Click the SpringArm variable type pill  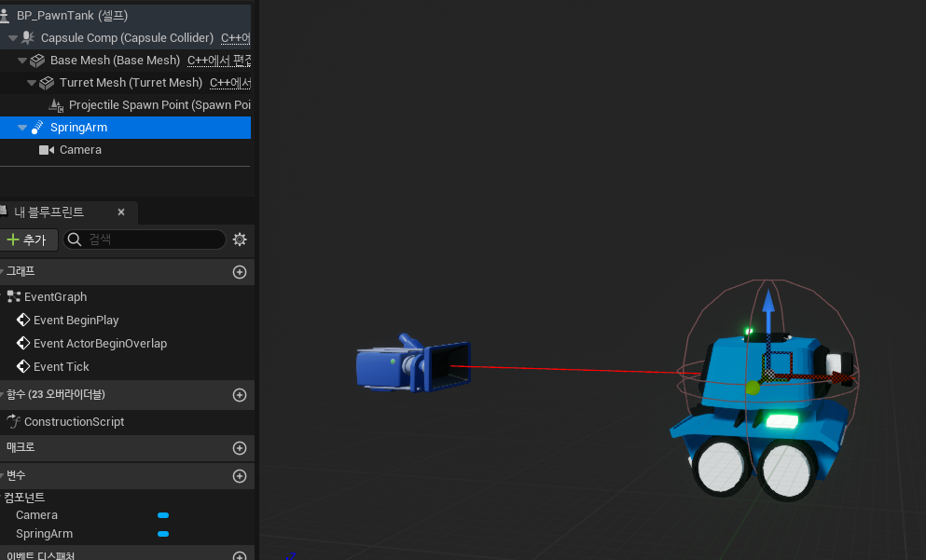coord(163,534)
